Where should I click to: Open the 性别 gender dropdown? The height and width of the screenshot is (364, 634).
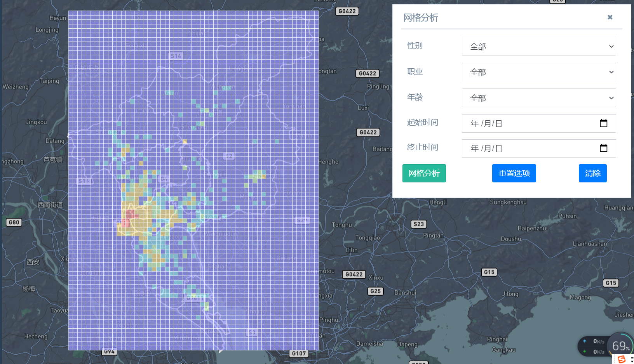[538, 46]
